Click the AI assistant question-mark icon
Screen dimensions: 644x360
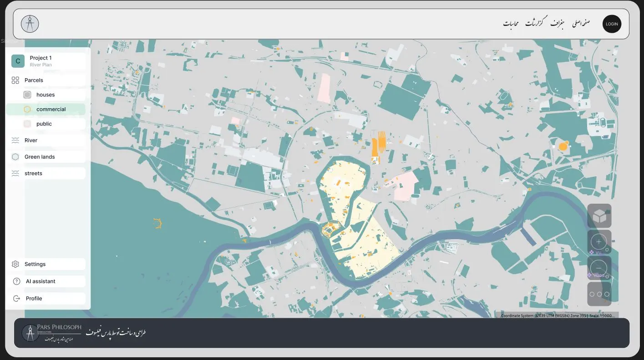pos(17,281)
